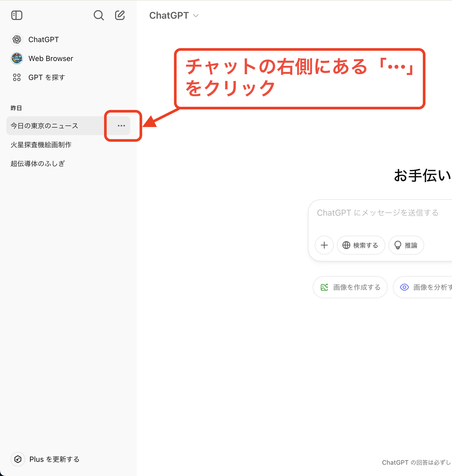
Task: Click the 画像を作成する button
Action: tap(350, 287)
